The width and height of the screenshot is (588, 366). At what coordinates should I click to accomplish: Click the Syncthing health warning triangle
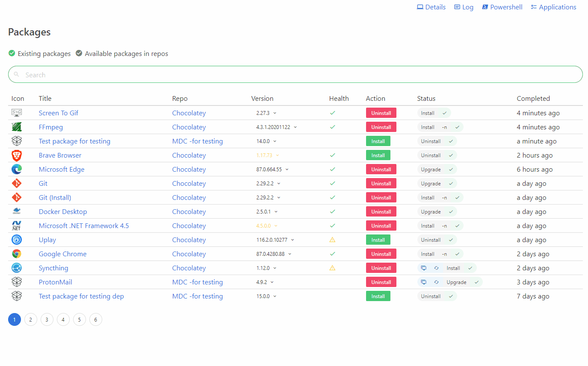(x=332, y=268)
